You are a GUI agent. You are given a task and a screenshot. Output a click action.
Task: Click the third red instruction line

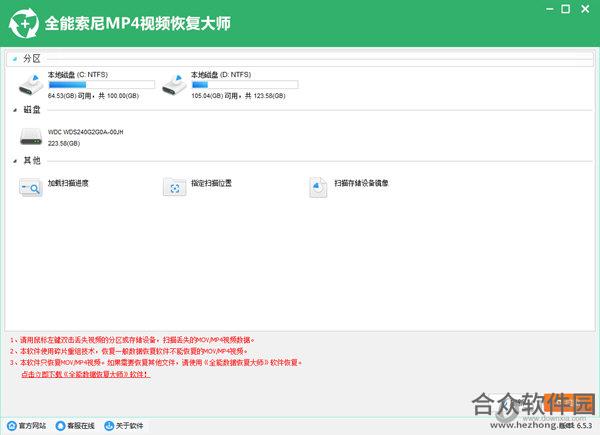click(156, 363)
